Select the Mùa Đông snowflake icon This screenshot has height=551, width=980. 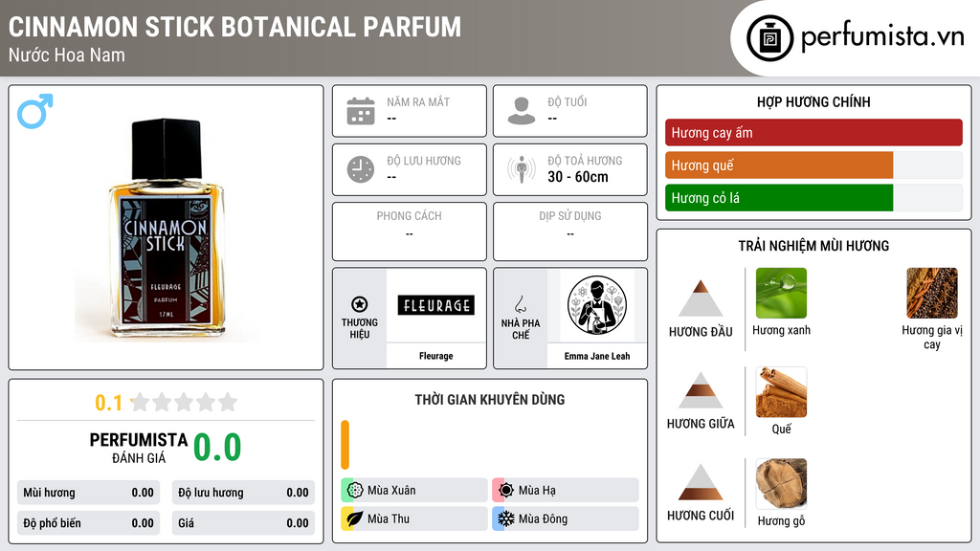(506, 518)
